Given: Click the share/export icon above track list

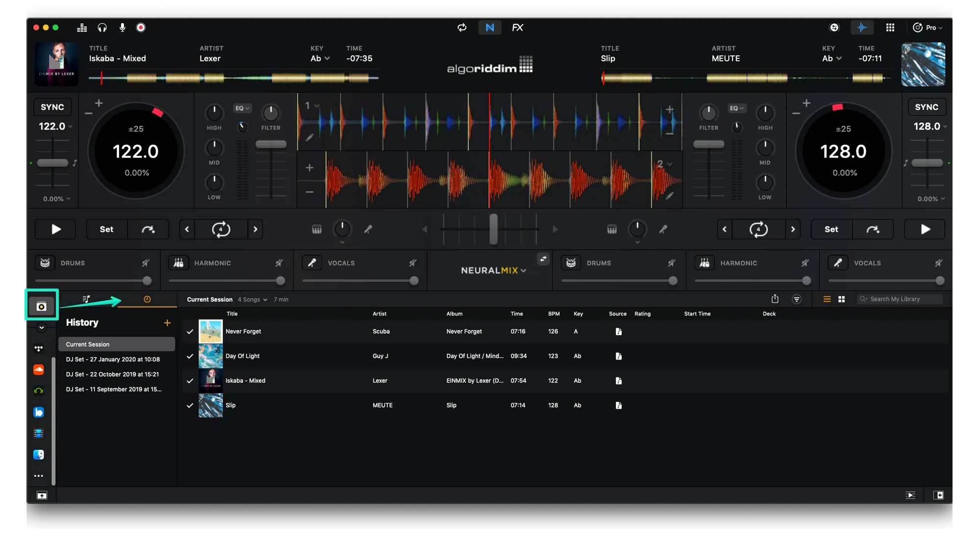Looking at the screenshot, I should point(775,299).
